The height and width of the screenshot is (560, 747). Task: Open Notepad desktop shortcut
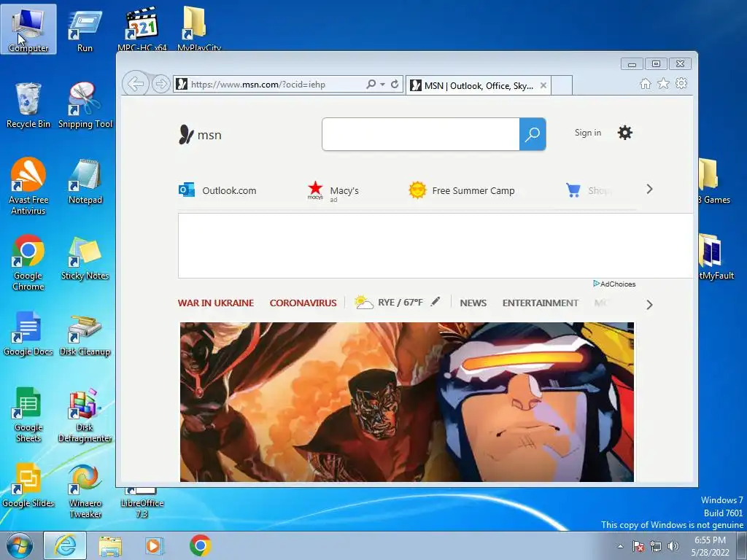click(x=85, y=182)
